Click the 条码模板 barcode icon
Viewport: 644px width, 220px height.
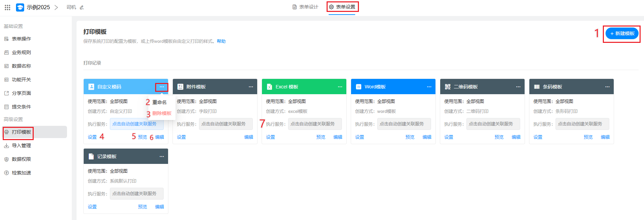536,87
